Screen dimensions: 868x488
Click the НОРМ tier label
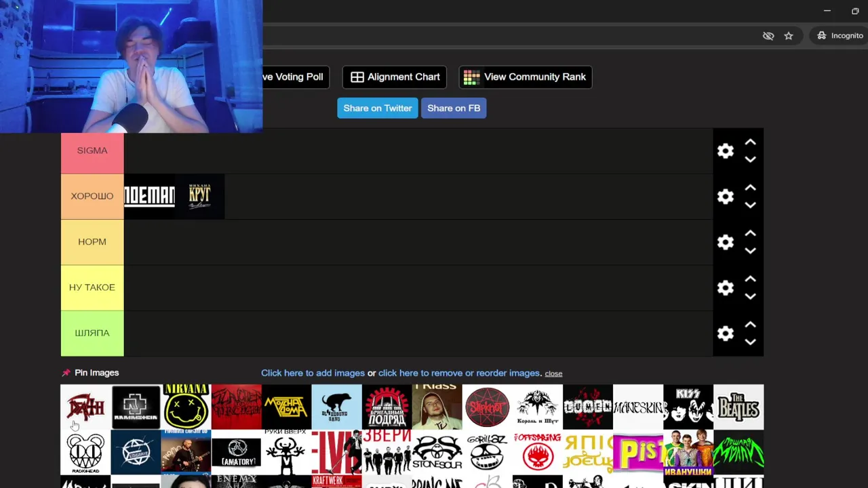click(x=92, y=242)
